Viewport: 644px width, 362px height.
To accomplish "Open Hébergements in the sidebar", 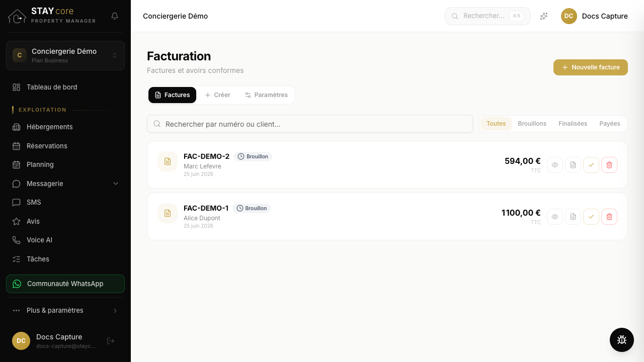I will (65, 127).
